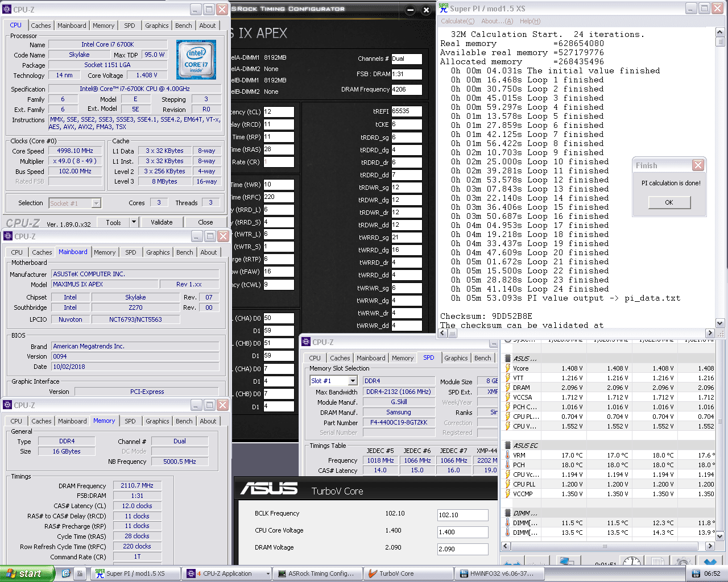Switch to HWiNFO32 taskbar button
The height and width of the screenshot is (582, 728).
(500, 573)
